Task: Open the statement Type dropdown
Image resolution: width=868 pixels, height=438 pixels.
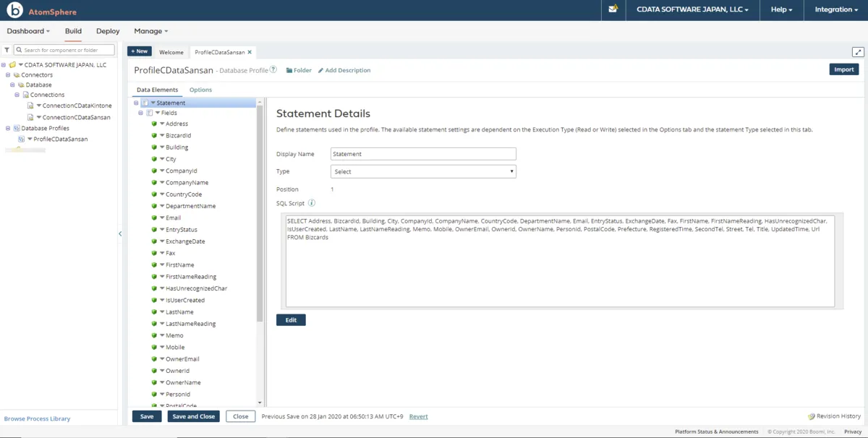Action: pos(423,172)
